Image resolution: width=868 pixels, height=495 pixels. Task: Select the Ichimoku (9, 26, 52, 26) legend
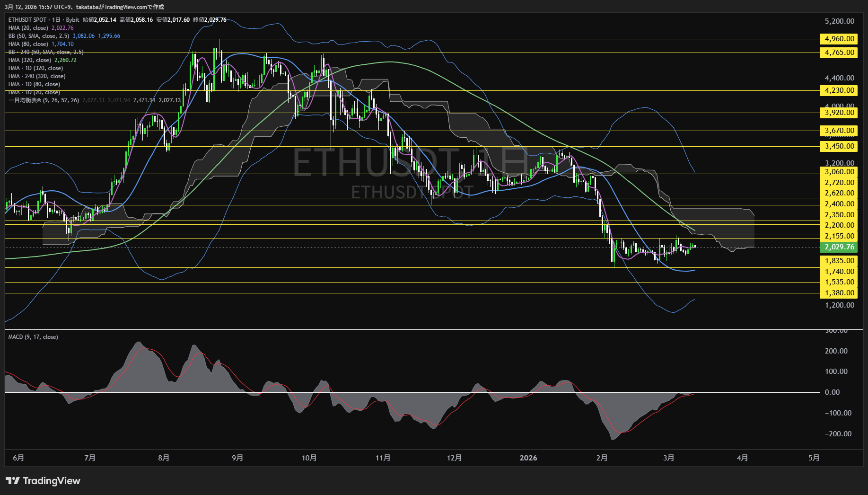(x=44, y=100)
